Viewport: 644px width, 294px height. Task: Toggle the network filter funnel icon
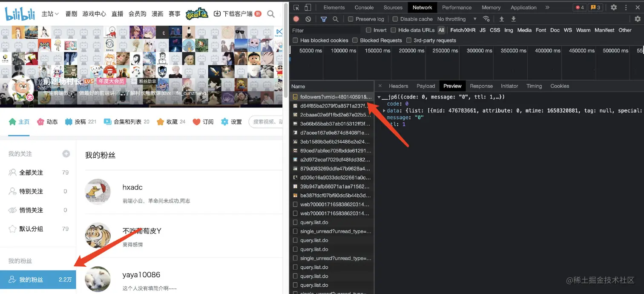point(324,19)
